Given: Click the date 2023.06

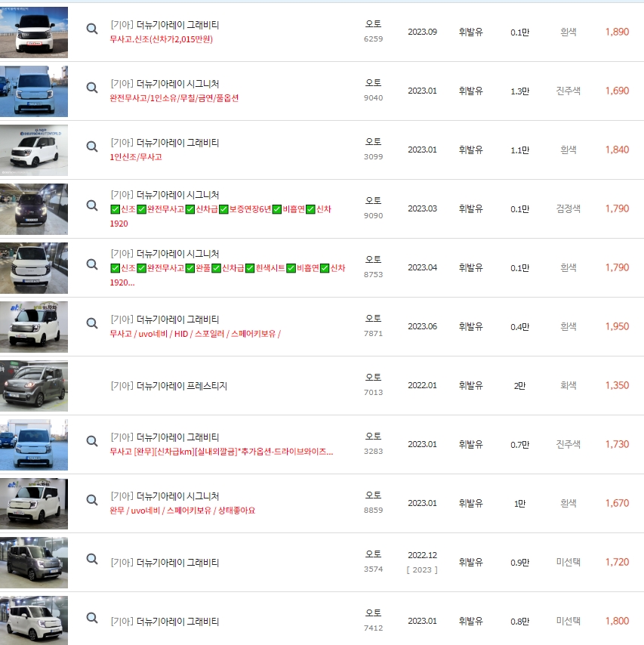Looking at the screenshot, I should [422, 326].
